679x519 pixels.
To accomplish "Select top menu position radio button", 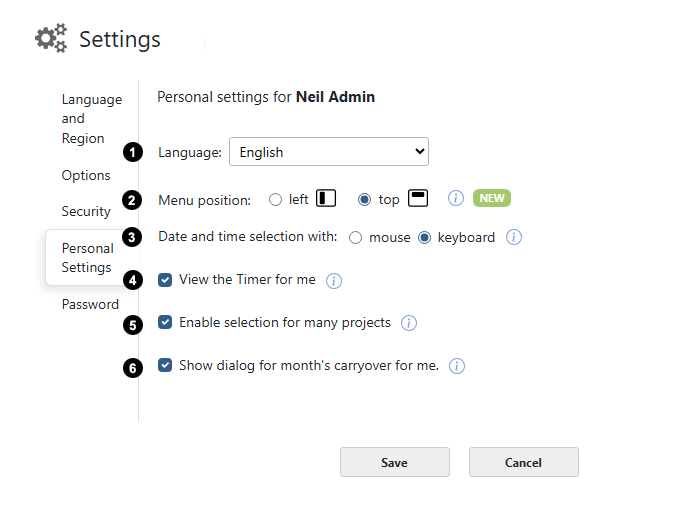I will point(365,200).
